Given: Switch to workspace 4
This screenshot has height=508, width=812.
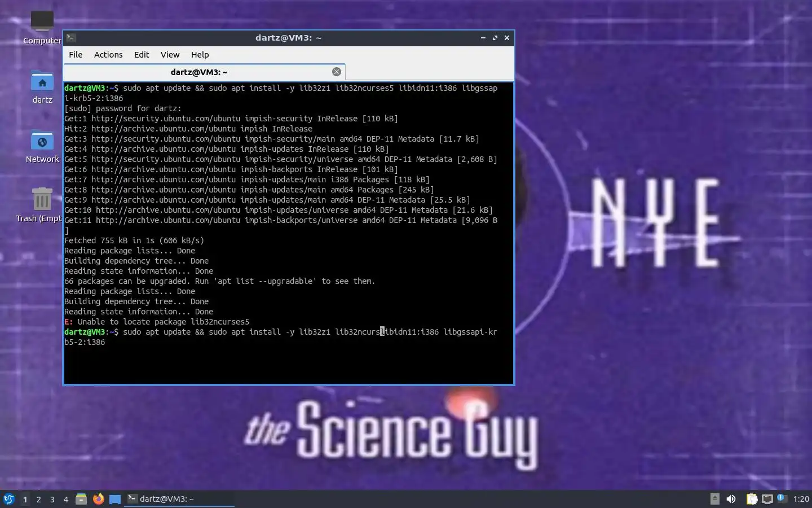Looking at the screenshot, I should 65,500.
